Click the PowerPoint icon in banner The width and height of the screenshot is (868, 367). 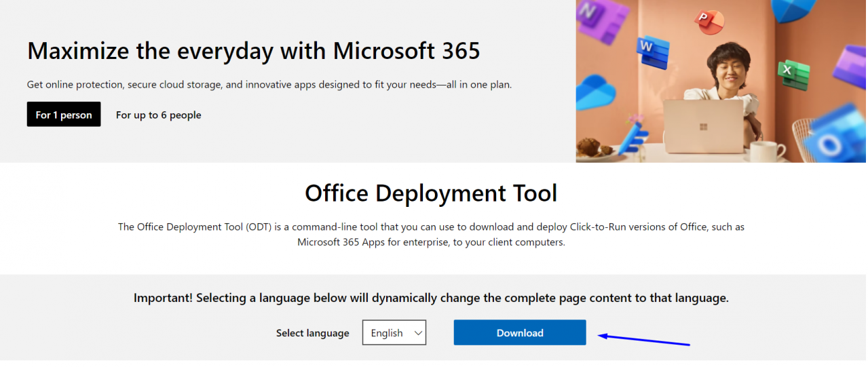click(x=710, y=20)
